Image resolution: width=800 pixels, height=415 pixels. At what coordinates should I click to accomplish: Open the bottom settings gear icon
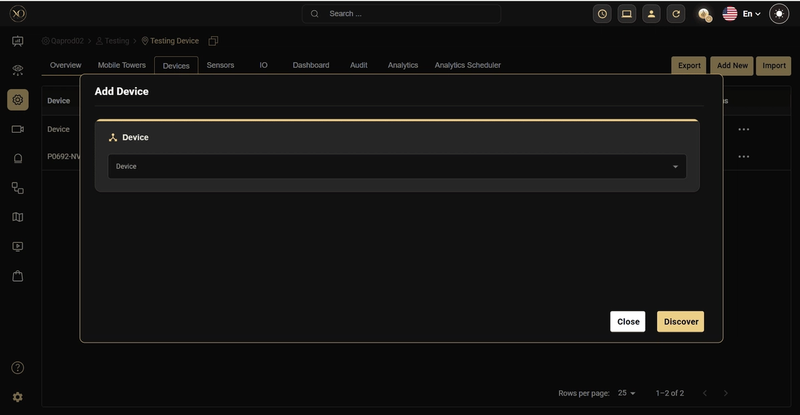[x=18, y=397]
